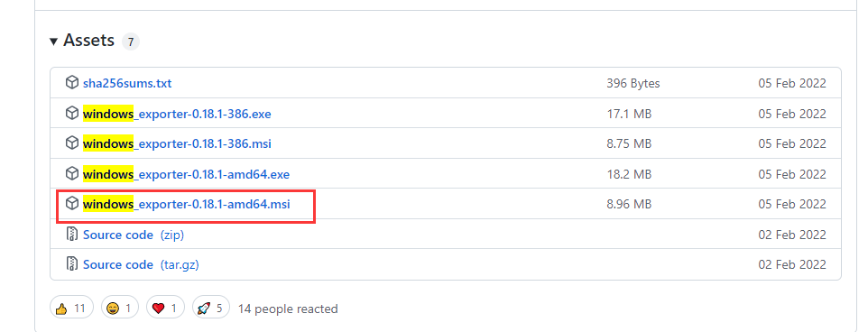Download Source code (zip)
Screen dimensions: 868x332
[x=134, y=235]
